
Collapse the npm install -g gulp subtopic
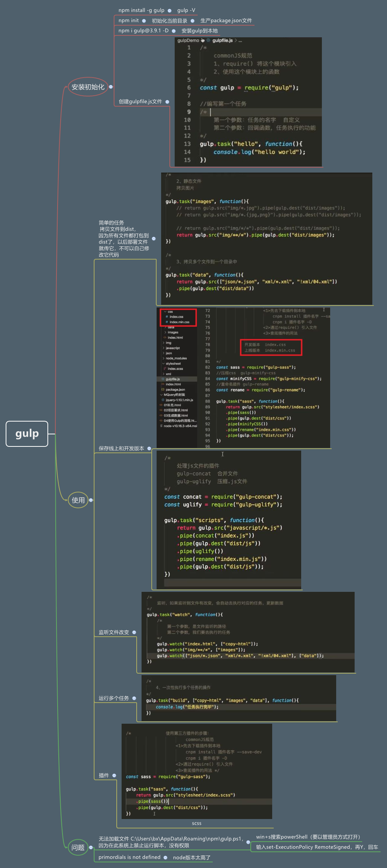click(x=169, y=11)
